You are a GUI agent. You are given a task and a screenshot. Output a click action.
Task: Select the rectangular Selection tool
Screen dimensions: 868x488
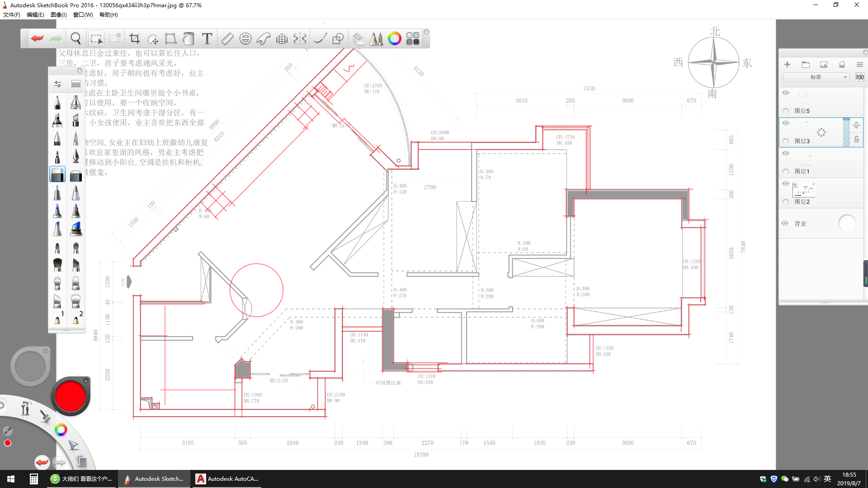96,39
